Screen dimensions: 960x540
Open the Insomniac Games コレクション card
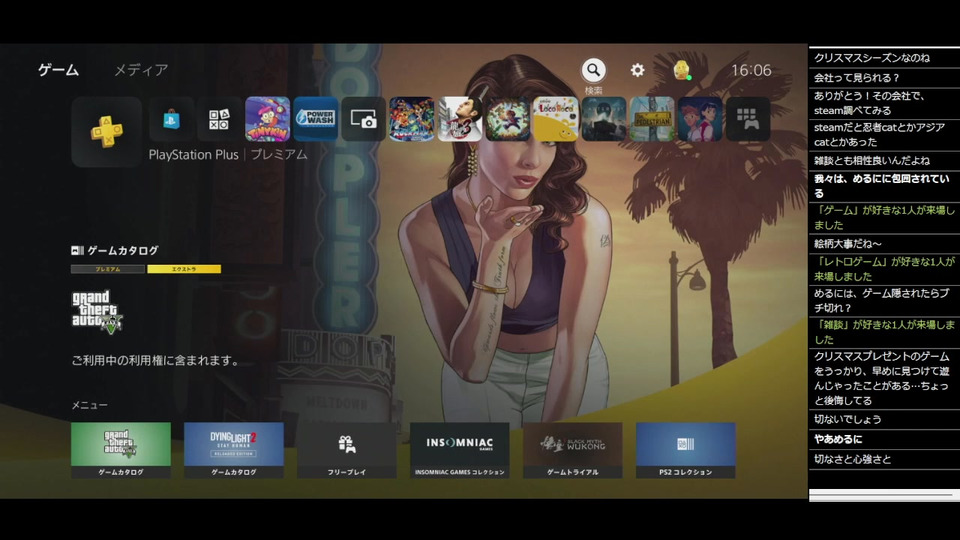(x=460, y=450)
